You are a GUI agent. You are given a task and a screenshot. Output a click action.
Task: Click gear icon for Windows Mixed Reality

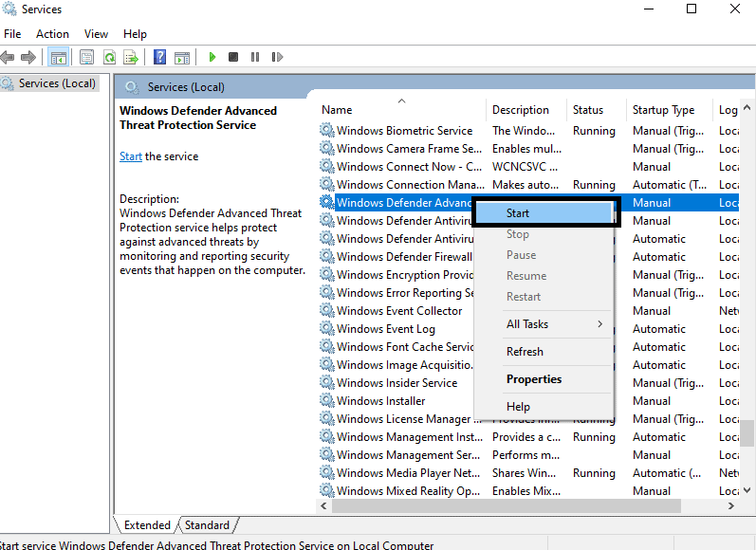click(x=327, y=490)
